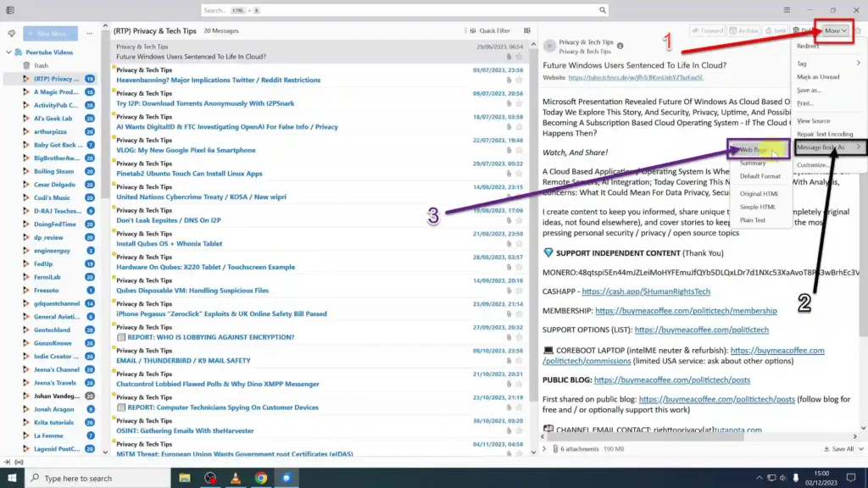
Task: Star the VLOG Google Pixel 6a message
Action: pyautogui.click(x=519, y=150)
